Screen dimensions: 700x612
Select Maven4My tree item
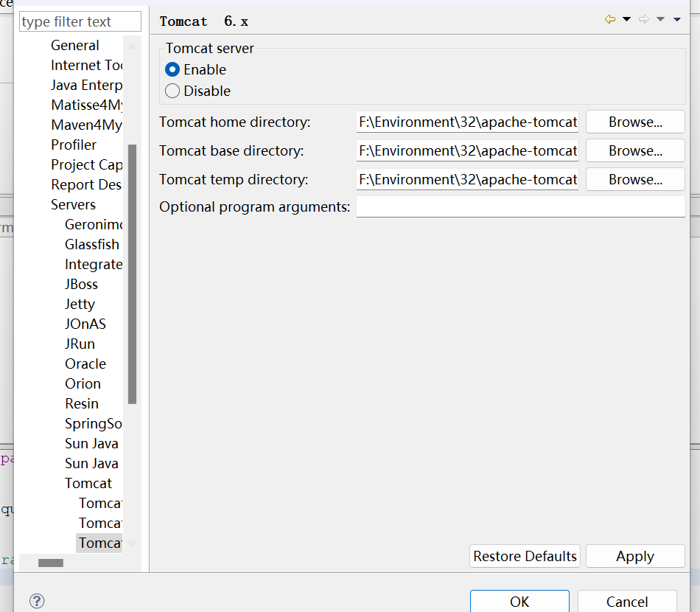(87, 125)
